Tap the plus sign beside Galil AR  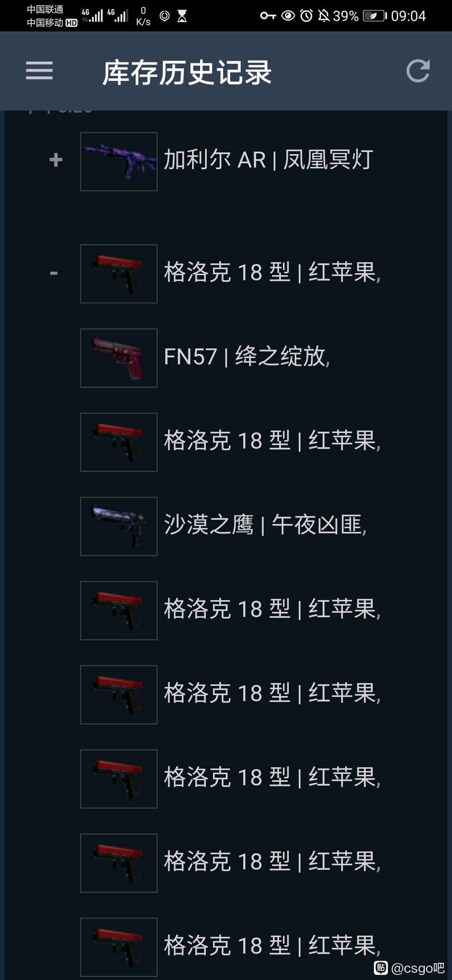tap(56, 160)
